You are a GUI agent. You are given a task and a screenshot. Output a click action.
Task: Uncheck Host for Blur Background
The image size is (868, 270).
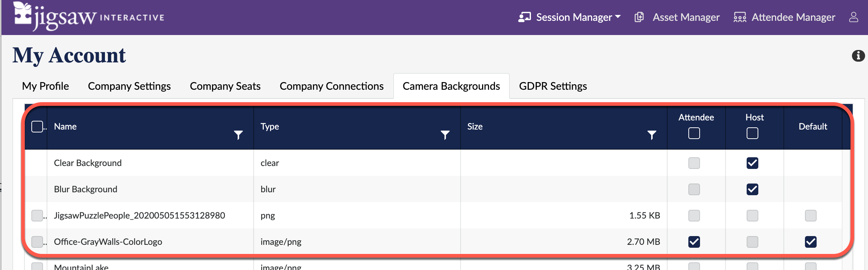(752, 189)
